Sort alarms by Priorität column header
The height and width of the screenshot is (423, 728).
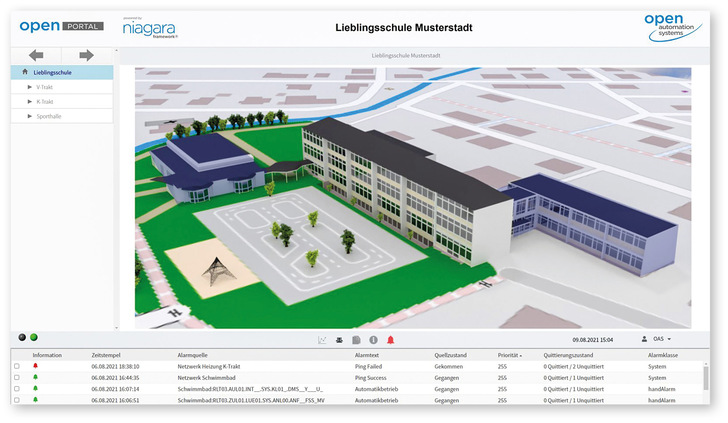(x=509, y=355)
